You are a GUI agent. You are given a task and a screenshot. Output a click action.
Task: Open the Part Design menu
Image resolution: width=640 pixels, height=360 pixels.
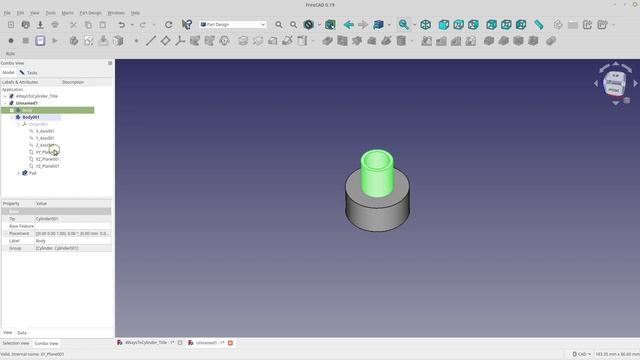[x=90, y=13]
